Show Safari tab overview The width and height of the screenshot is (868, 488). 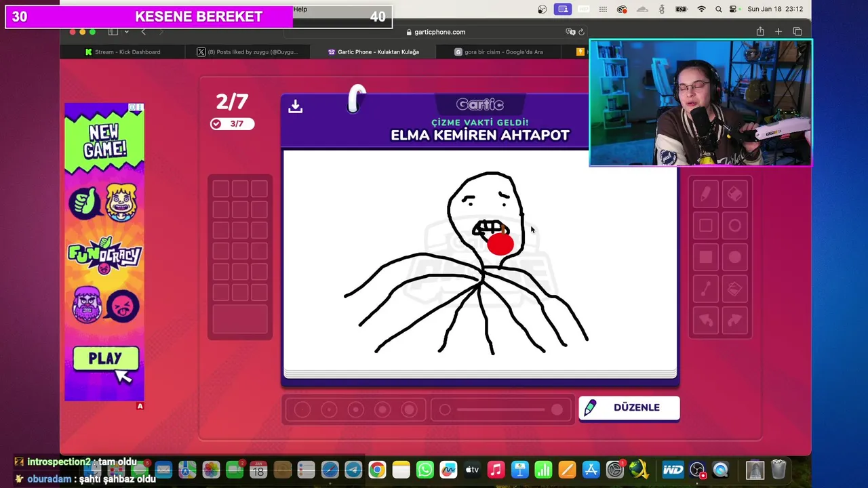pos(797,32)
